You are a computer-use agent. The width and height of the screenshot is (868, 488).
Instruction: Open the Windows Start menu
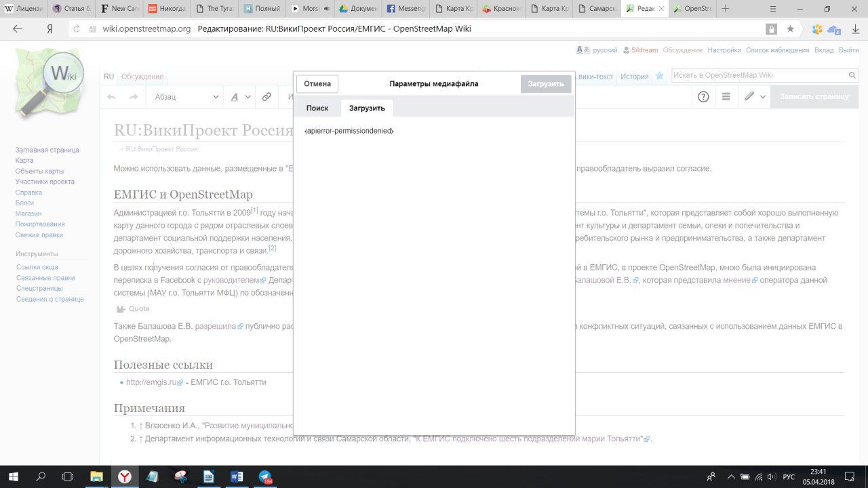point(14,476)
